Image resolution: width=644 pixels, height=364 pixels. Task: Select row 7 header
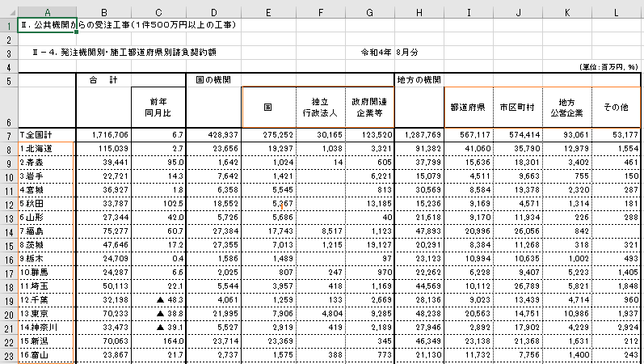click(8, 134)
